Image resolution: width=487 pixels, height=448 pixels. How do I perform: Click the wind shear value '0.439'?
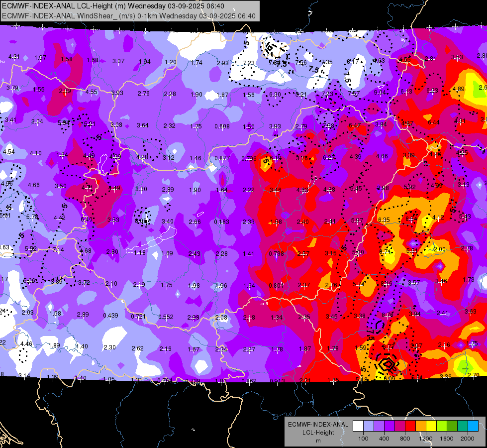pos(110,315)
